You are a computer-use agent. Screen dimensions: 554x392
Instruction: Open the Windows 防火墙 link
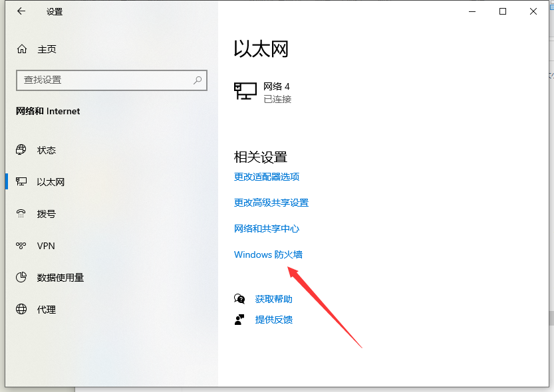pyautogui.click(x=268, y=254)
